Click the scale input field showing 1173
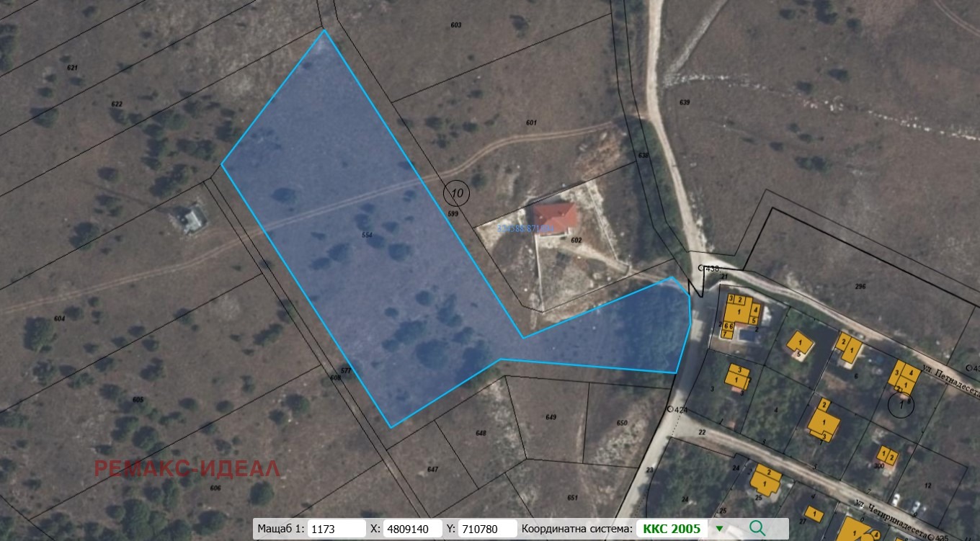 [337, 529]
